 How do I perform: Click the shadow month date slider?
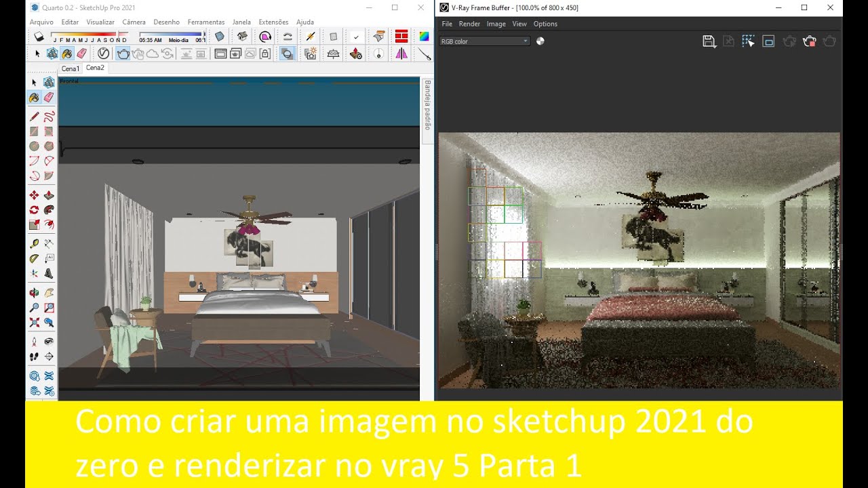click(90, 34)
